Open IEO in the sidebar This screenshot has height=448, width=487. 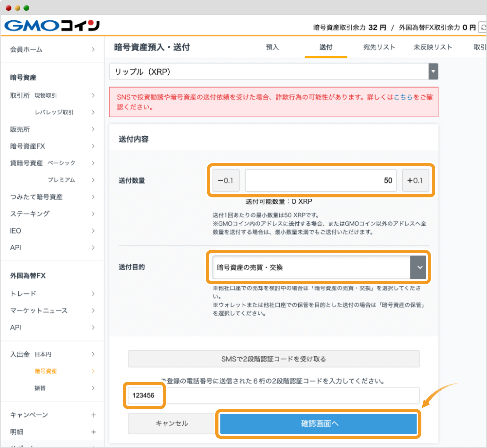[x=52, y=231]
